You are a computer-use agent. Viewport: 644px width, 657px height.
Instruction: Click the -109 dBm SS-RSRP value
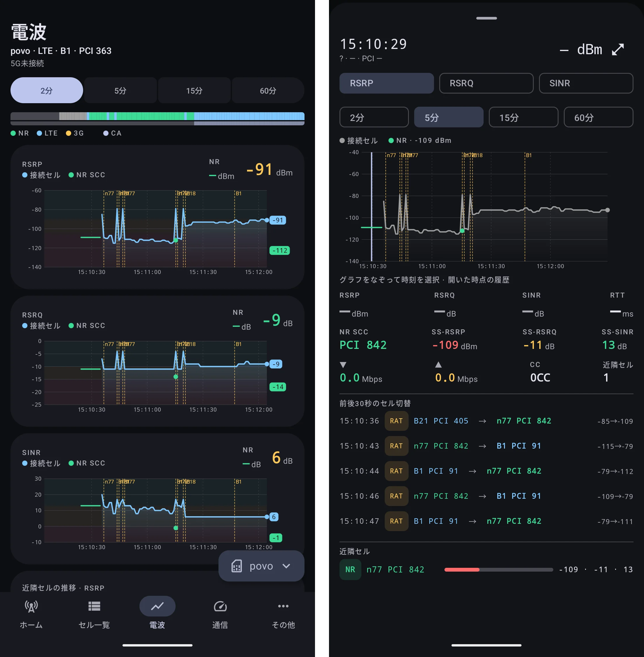tap(455, 345)
